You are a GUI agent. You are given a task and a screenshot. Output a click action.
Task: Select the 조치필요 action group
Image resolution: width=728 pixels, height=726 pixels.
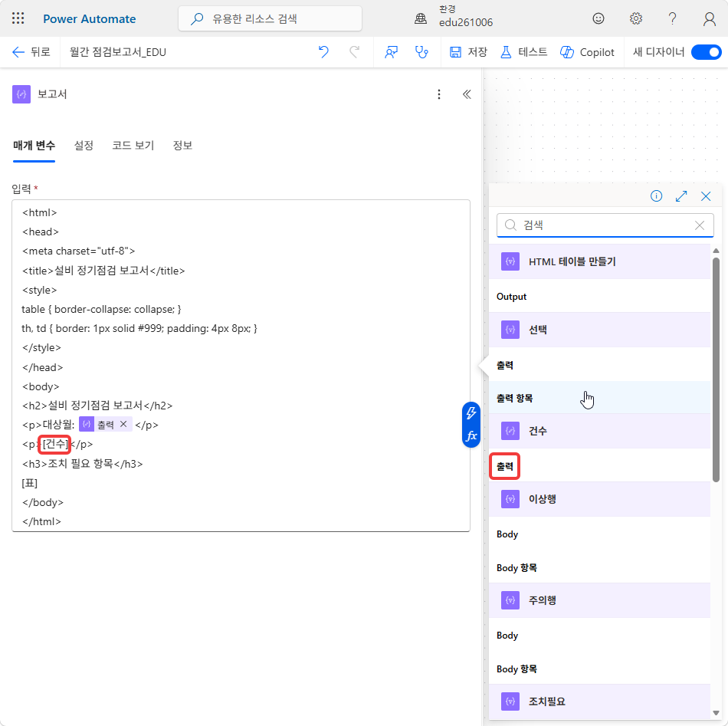click(599, 701)
